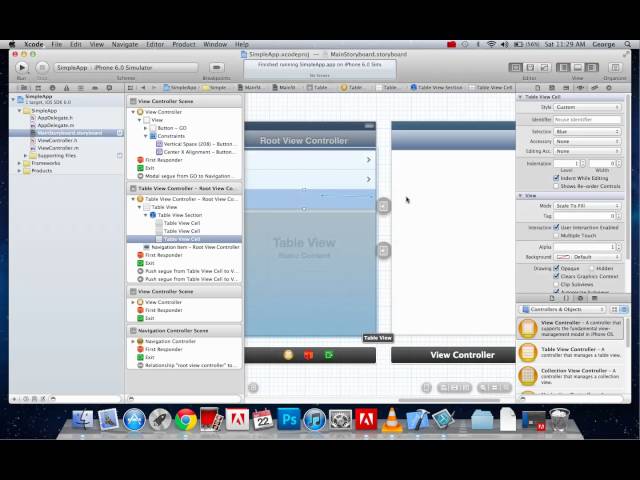
Task: Open the Organizer window button
Action: coord(615,67)
